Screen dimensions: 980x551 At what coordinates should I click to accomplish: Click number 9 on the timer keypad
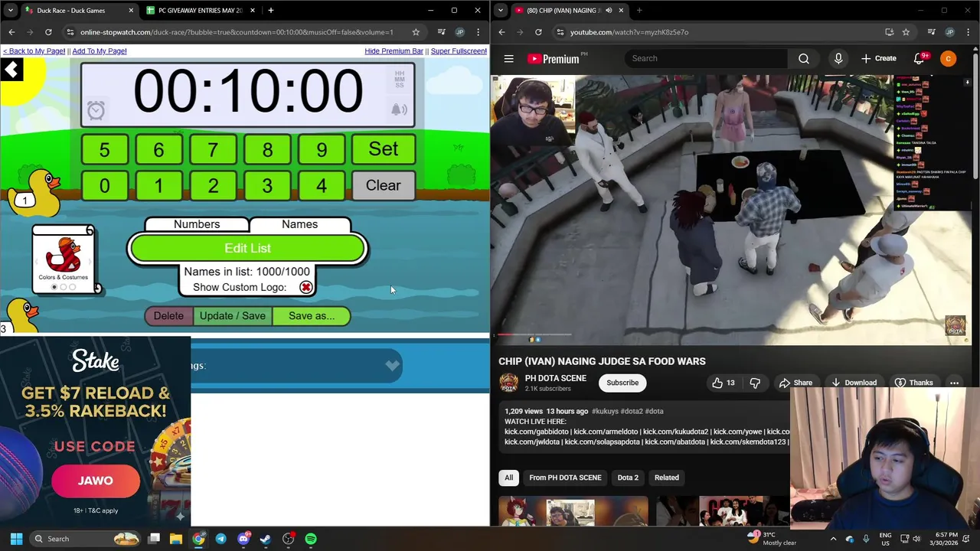click(x=322, y=149)
